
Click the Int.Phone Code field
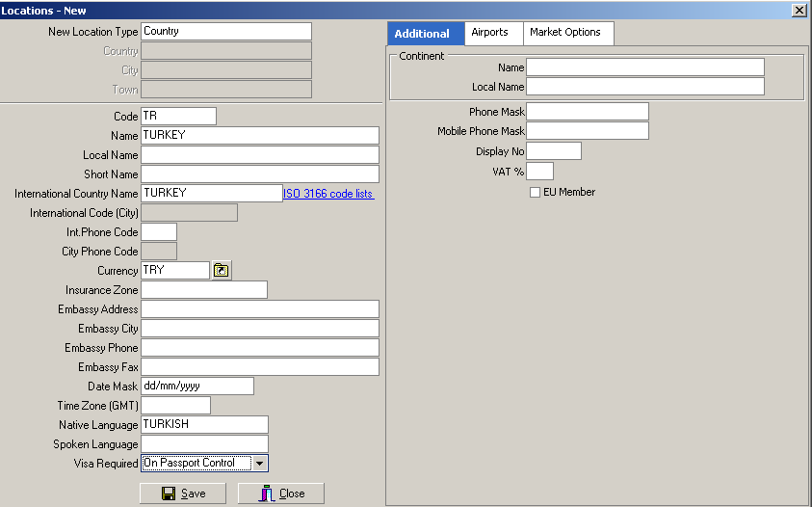pyautogui.click(x=159, y=232)
